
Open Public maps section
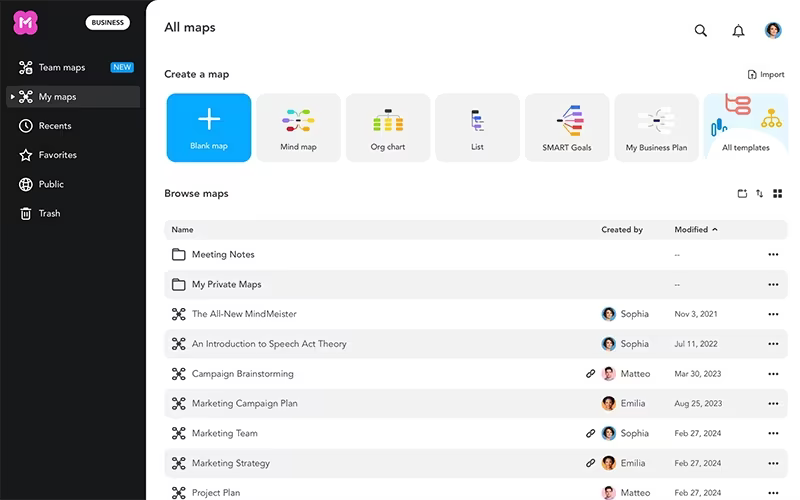[51, 184]
